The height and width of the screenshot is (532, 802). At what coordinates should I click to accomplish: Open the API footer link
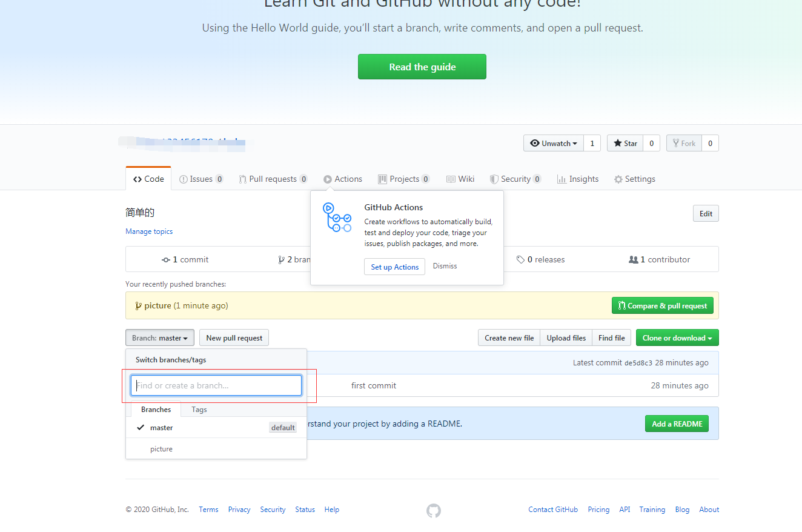[x=625, y=510]
